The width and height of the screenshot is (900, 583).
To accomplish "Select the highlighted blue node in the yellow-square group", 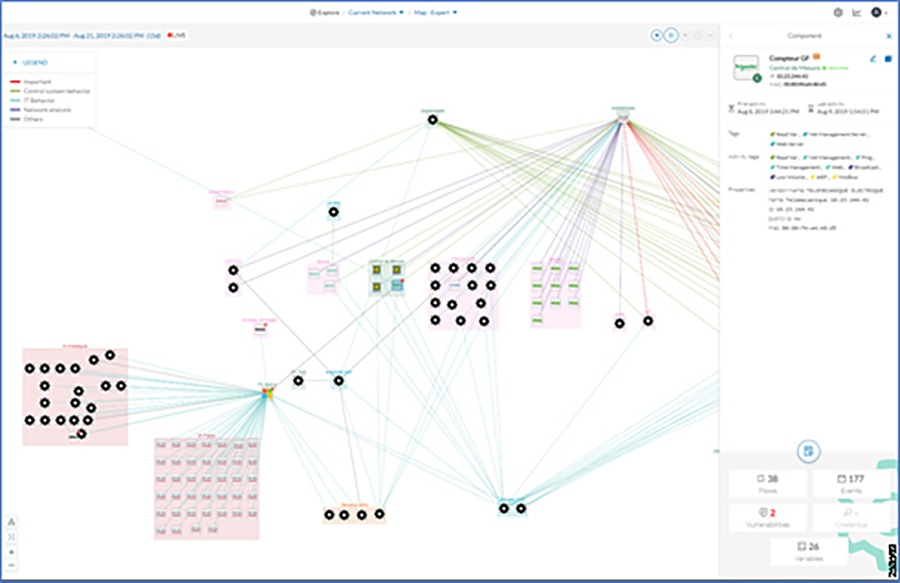I will click(397, 285).
